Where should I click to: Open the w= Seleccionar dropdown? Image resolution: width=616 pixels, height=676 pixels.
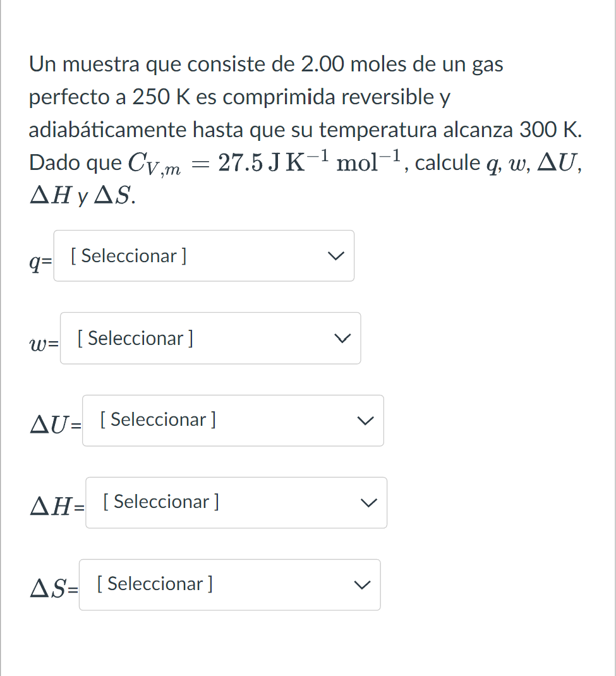click(210, 338)
